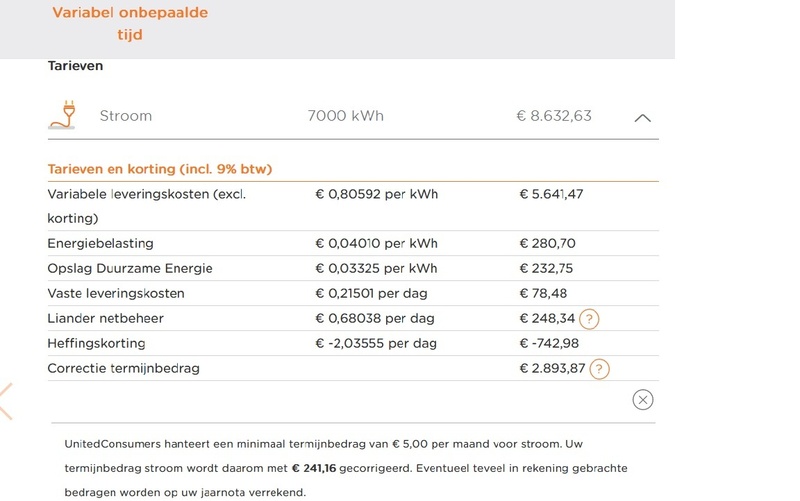Click the 7000 kWh usage value
The width and height of the screenshot is (800, 501).
tap(345, 116)
